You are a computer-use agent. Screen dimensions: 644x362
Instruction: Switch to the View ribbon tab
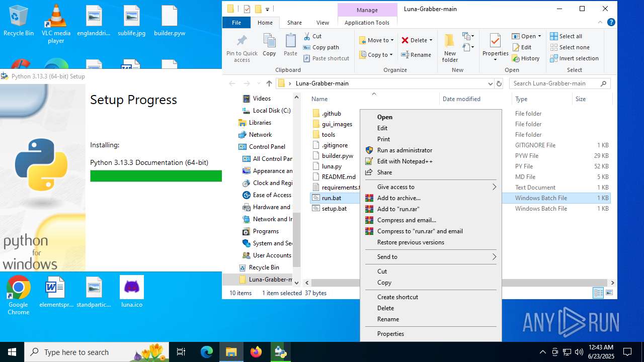click(x=323, y=23)
